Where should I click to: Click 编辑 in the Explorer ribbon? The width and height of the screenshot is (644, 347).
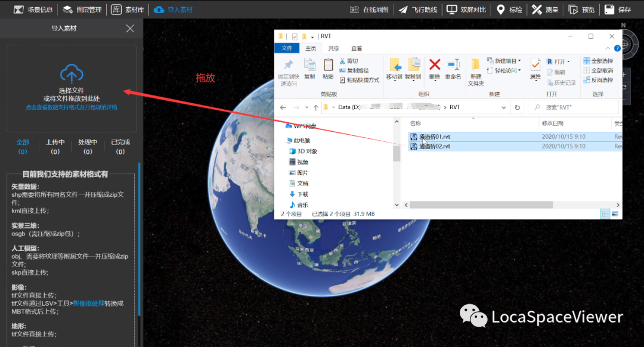pos(556,72)
